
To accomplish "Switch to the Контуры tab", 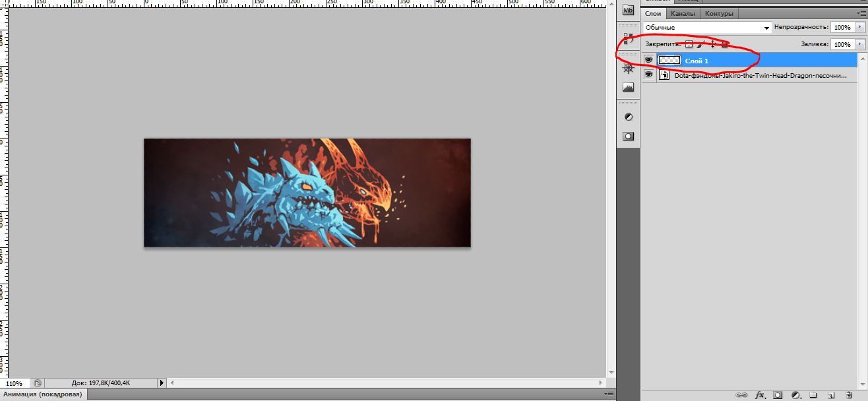I will pos(719,13).
